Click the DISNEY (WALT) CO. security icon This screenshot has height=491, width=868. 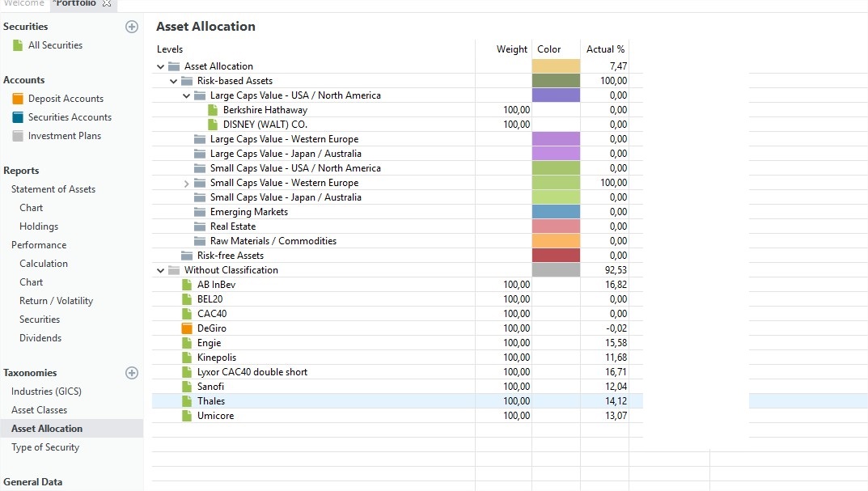pos(213,125)
